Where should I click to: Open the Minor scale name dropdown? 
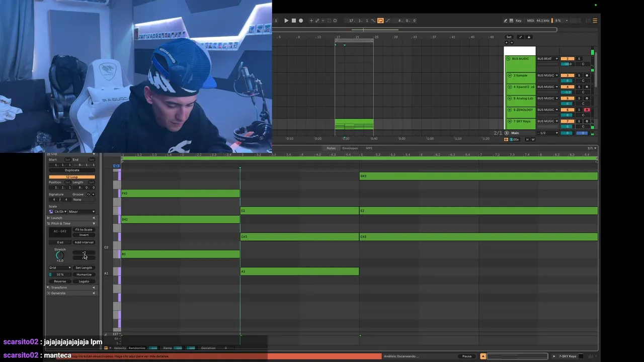pos(82,212)
